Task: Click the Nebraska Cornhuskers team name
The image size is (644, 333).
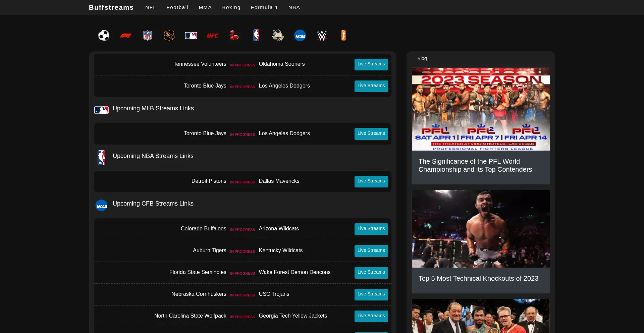Action: [x=199, y=294]
